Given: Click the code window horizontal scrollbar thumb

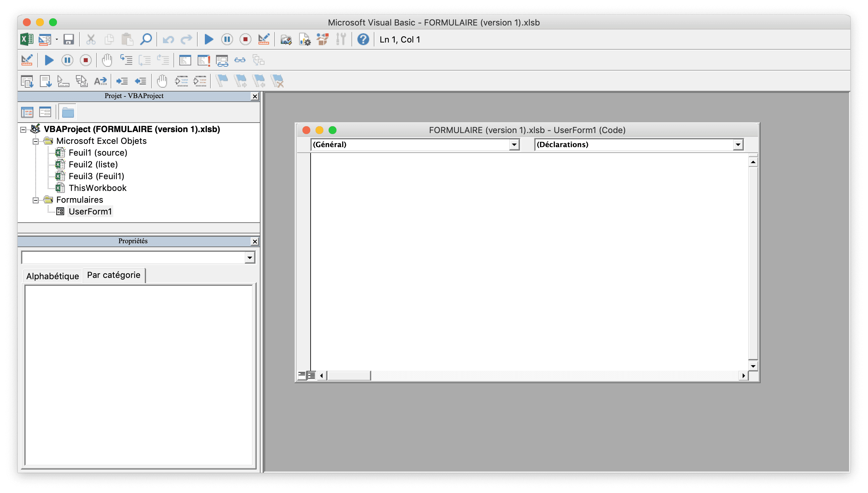Looking at the screenshot, I should (x=349, y=375).
